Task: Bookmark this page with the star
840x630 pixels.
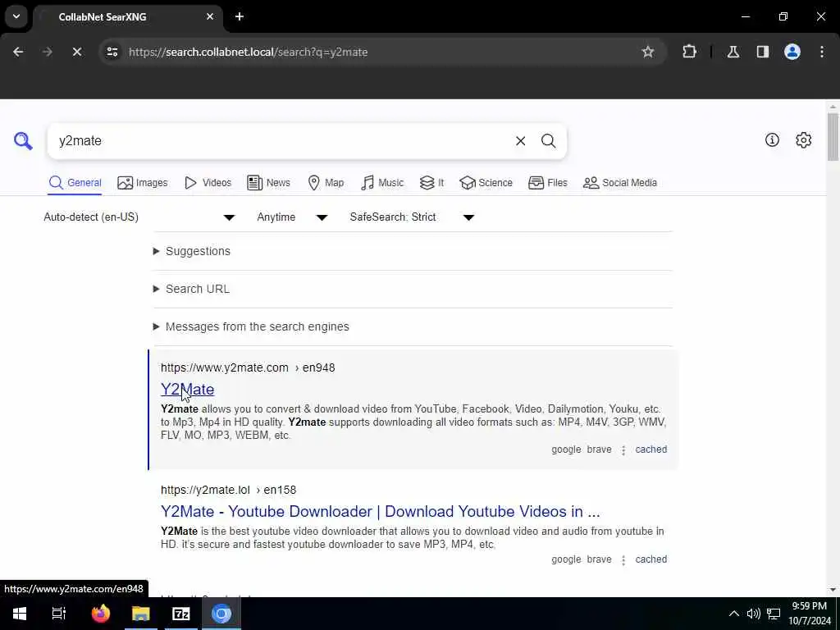Action: 648,52
